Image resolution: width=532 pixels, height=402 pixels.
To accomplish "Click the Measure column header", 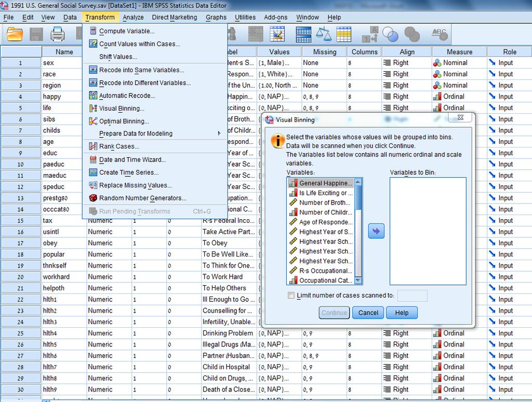I will [459, 52].
